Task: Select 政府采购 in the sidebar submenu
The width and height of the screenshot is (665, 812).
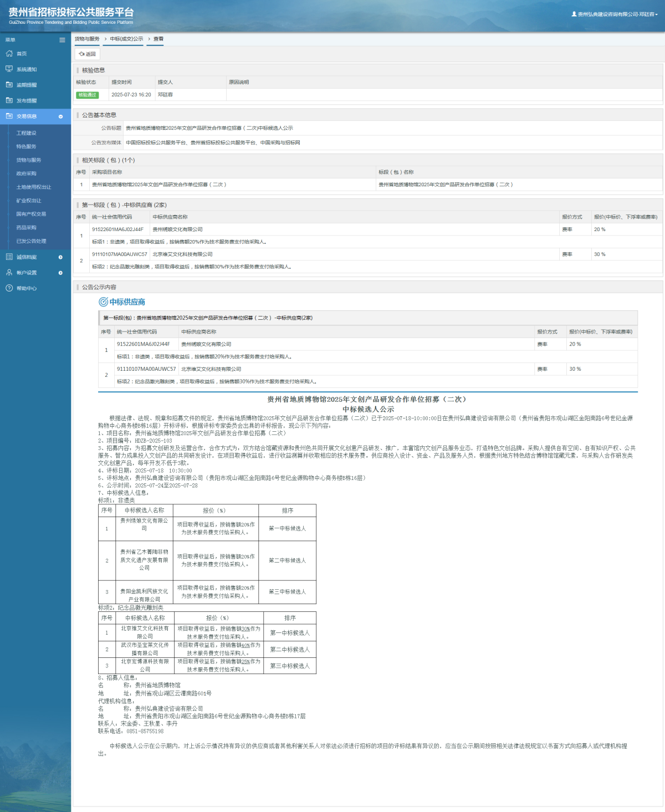Action: point(26,173)
